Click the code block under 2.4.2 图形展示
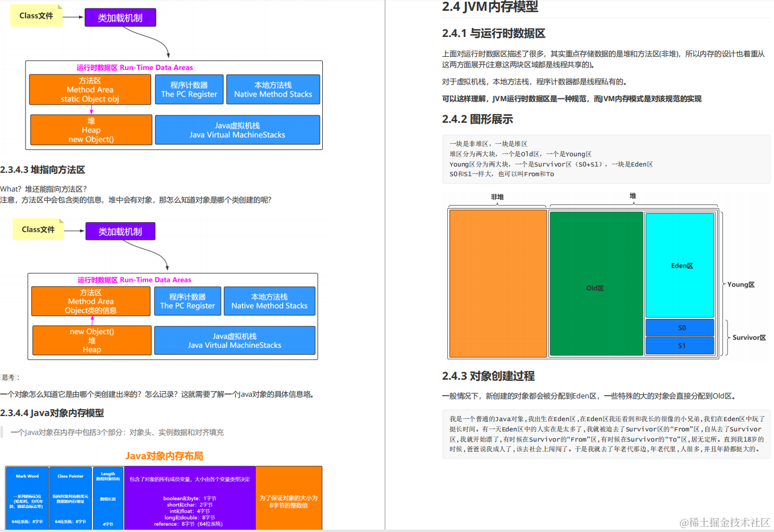The width and height of the screenshot is (774, 532). pos(605,160)
